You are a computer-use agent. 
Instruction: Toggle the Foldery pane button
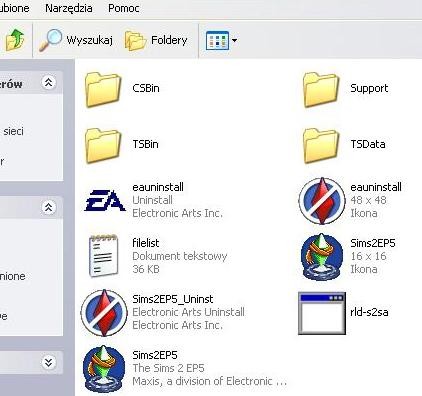pyautogui.click(x=156, y=40)
